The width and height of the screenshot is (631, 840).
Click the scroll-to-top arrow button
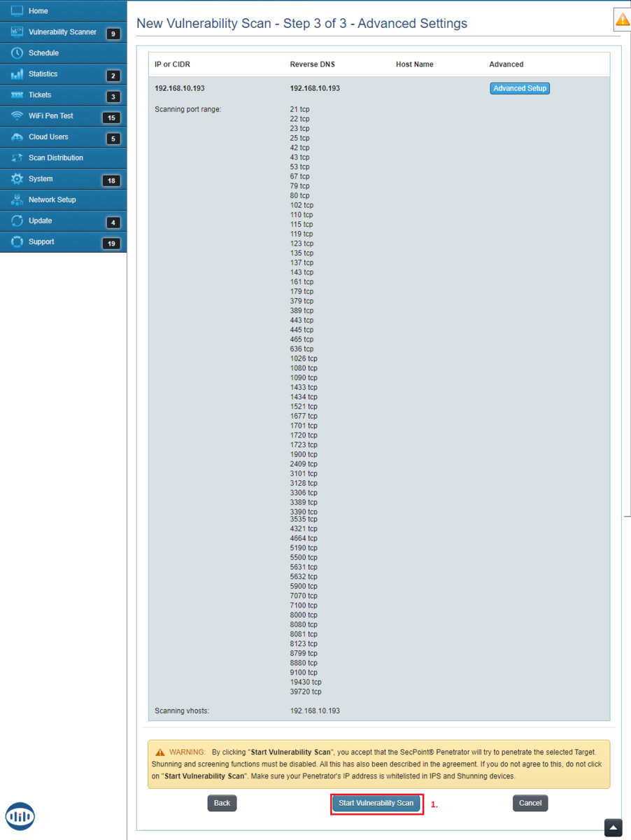click(x=613, y=827)
